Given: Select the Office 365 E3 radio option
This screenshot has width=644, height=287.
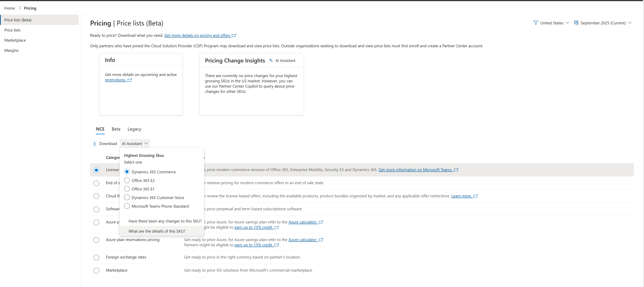Looking at the screenshot, I should coord(127,180).
